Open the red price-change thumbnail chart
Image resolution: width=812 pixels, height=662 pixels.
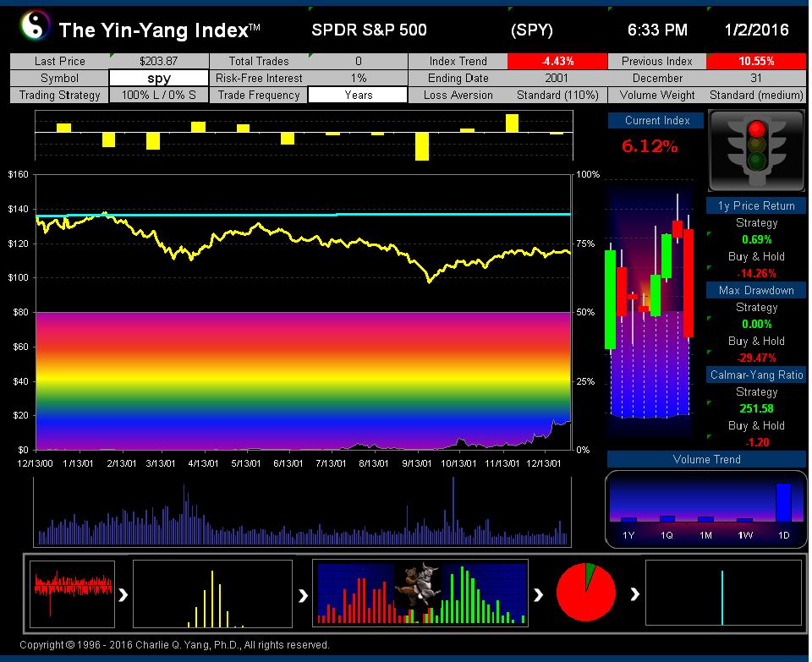tap(72, 594)
